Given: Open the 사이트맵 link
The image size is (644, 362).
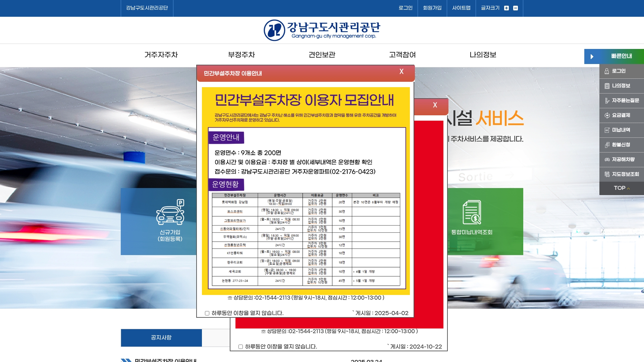Looking at the screenshot, I should click(461, 8).
